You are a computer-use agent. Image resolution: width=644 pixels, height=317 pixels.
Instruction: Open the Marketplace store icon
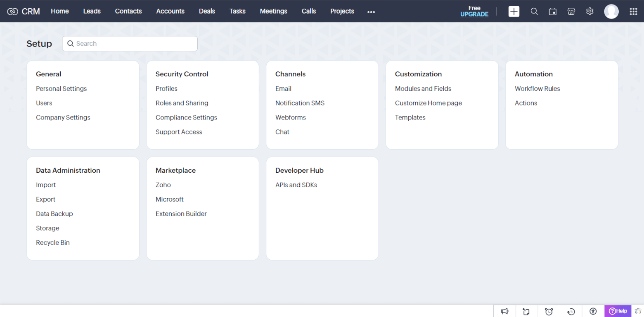tap(571, 12)
